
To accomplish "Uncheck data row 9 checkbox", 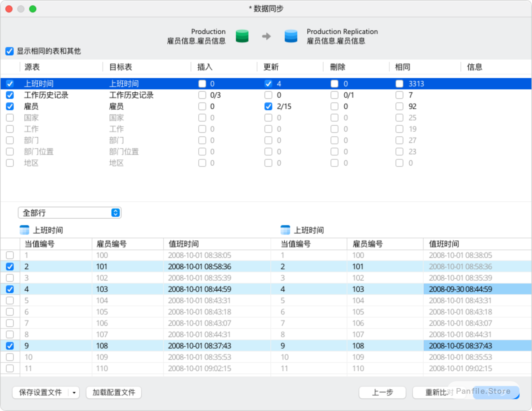I will (x=10, y=346).
